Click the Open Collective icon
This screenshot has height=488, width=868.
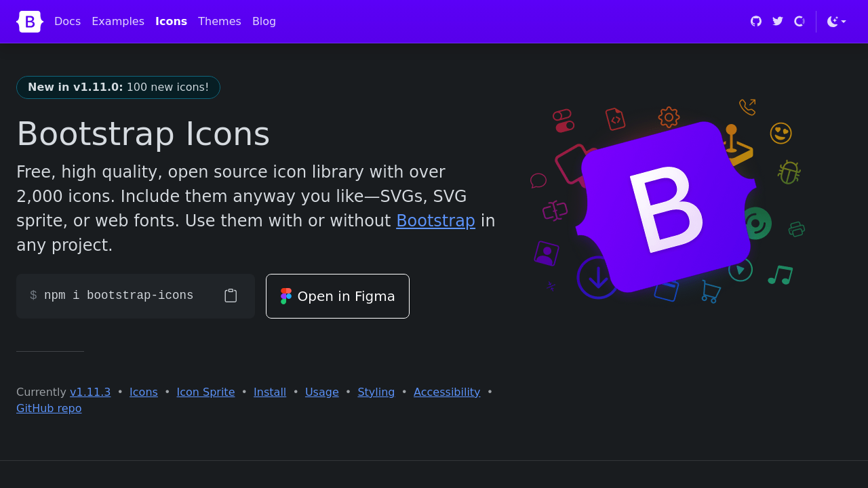[x=800, y=22]
